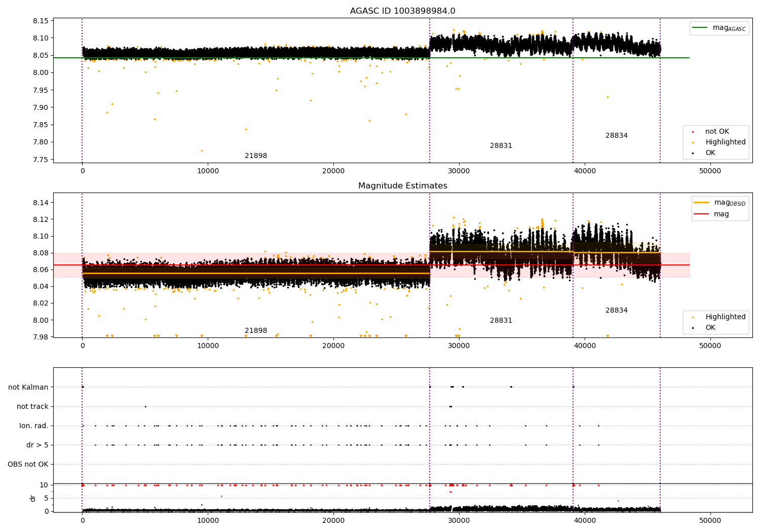Click the 8.15 y-axis tick label
The width and height of the screenshot is (760, 532).
(x=41, y=21)
